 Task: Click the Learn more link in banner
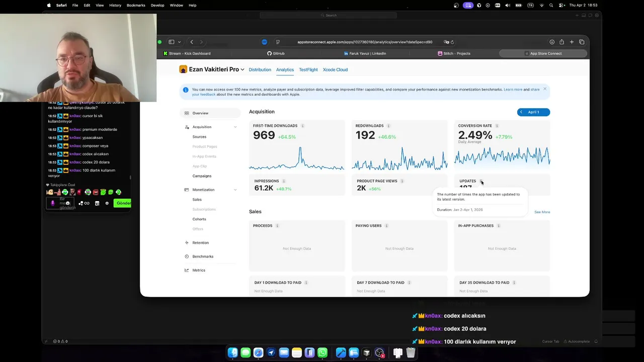click(513, 89)
